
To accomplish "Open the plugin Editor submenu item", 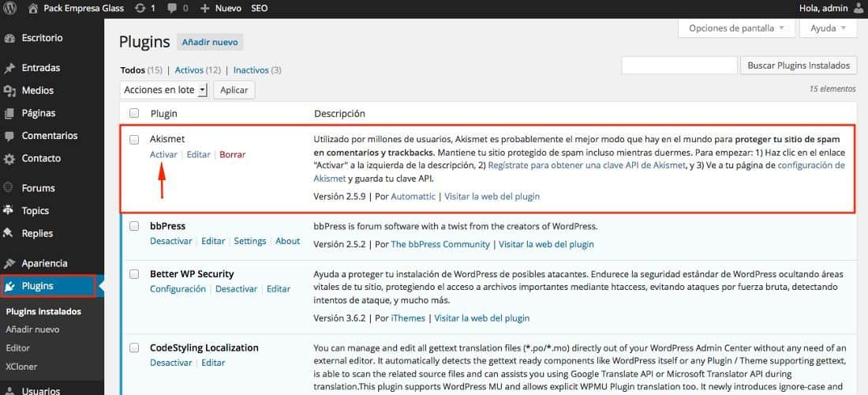I will 17,348.
